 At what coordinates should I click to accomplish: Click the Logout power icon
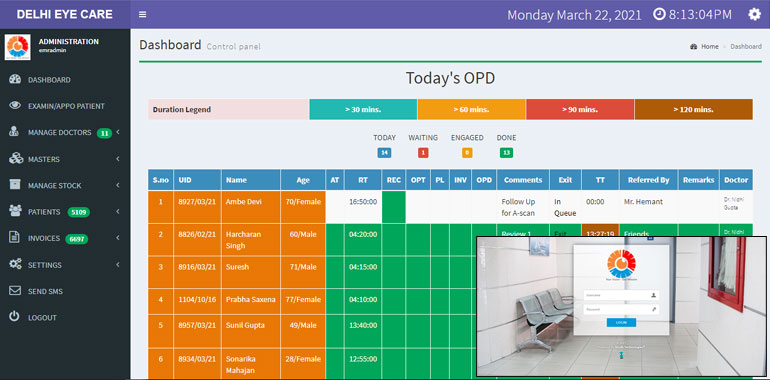coord(15,317)
